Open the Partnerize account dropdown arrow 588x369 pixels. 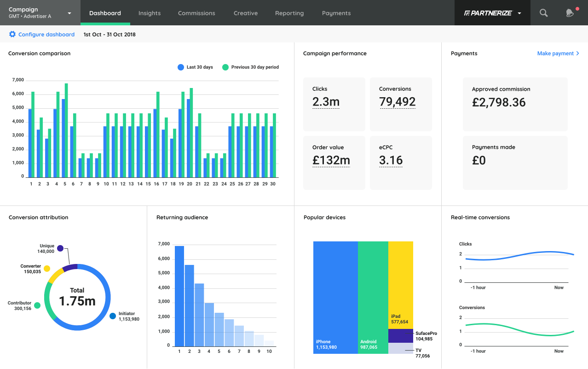[519, 13]
